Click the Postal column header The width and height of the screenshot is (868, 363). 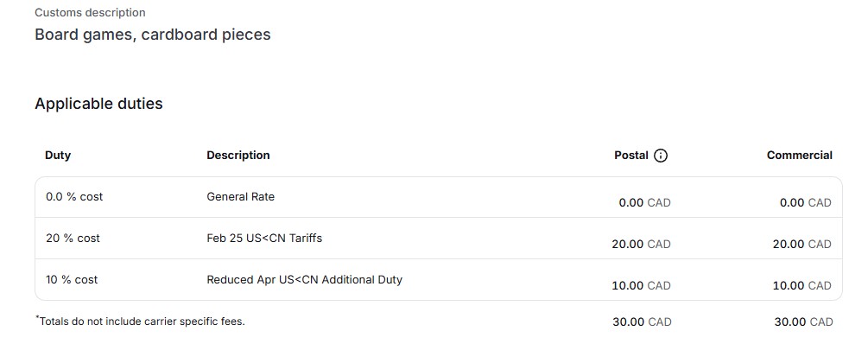pos(630,156)
